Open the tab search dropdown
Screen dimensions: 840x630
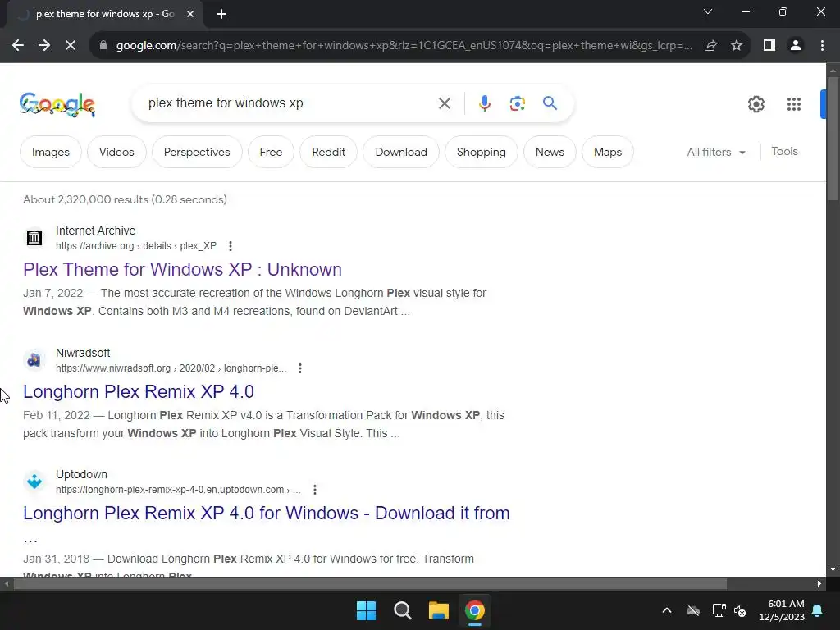pos(708,11)
